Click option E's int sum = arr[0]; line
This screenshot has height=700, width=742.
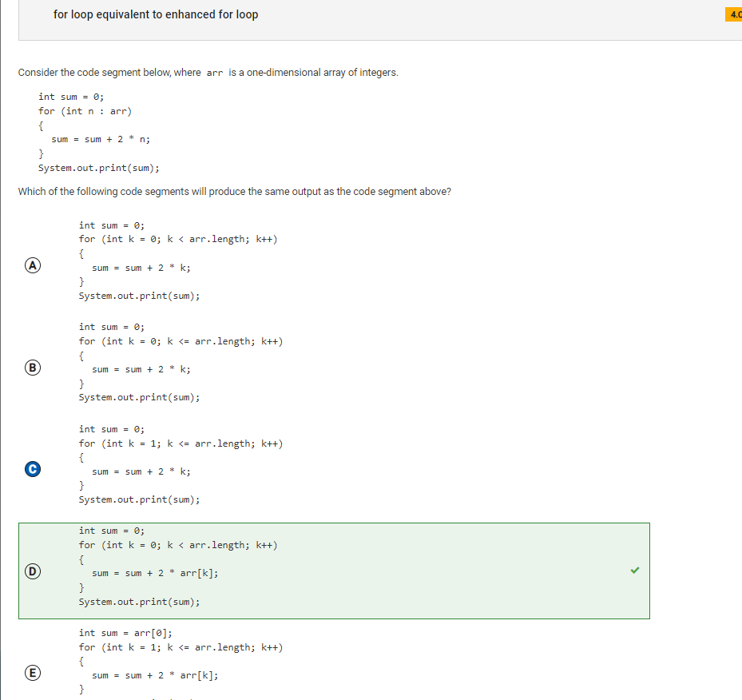coord(125,633)
